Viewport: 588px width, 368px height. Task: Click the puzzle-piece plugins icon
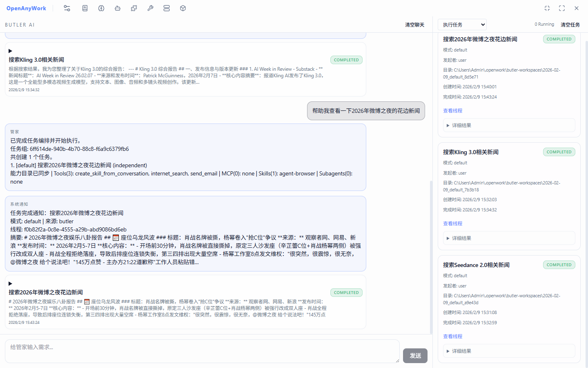pos(134,8)
